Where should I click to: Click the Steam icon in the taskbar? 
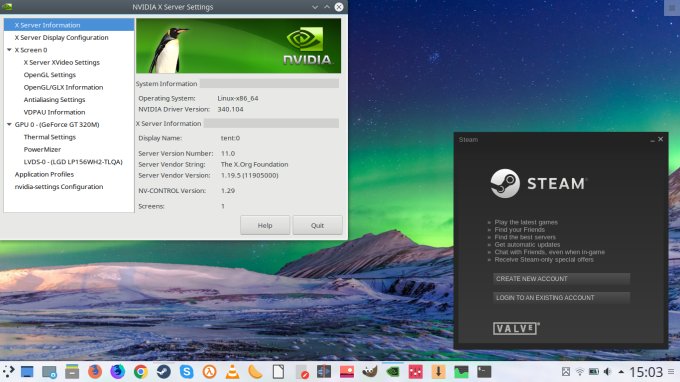pyautogui.click(x=163, y=372)
